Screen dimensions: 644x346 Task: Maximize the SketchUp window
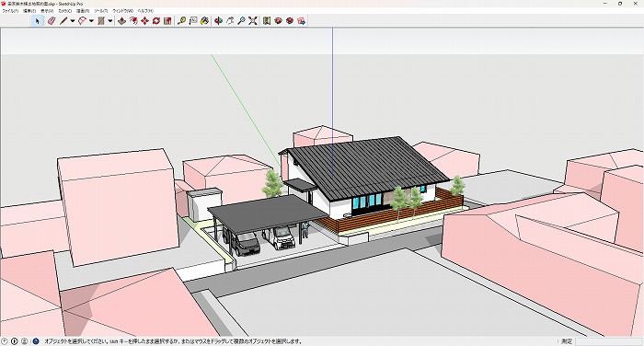click(x=620, y=4)
